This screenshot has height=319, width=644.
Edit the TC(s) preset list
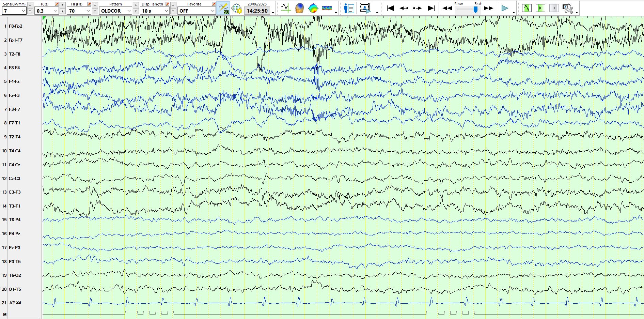(57, 4)
